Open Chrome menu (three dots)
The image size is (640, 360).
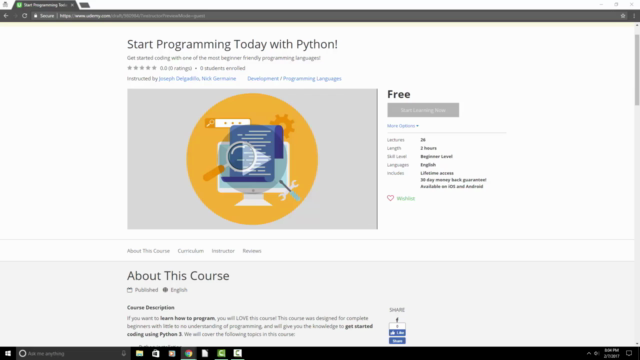[x=634, y=16]
